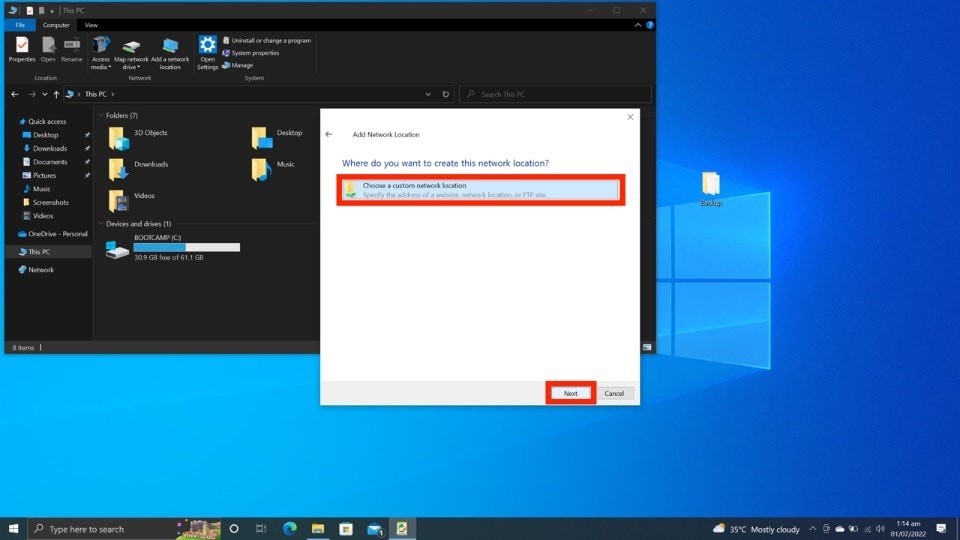Open Access media dropdown in ribbon
The height and width of the screenshot is (540, 960).
pos(100,53)
